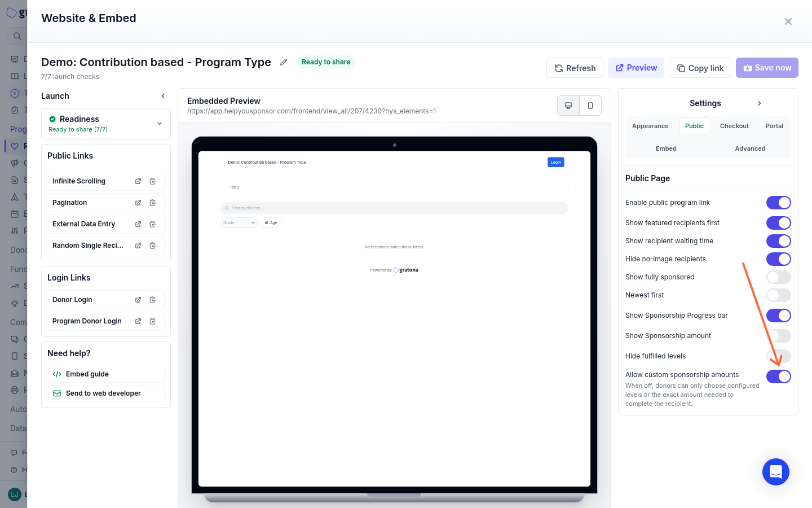Open Pagination link externally

coord(138,203)
